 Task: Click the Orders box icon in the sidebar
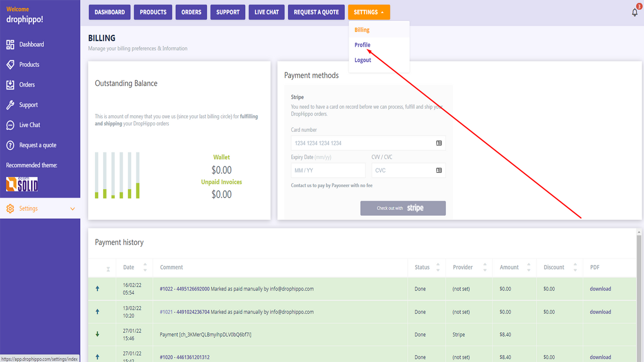pyautogui.click(x=10, y=84)
